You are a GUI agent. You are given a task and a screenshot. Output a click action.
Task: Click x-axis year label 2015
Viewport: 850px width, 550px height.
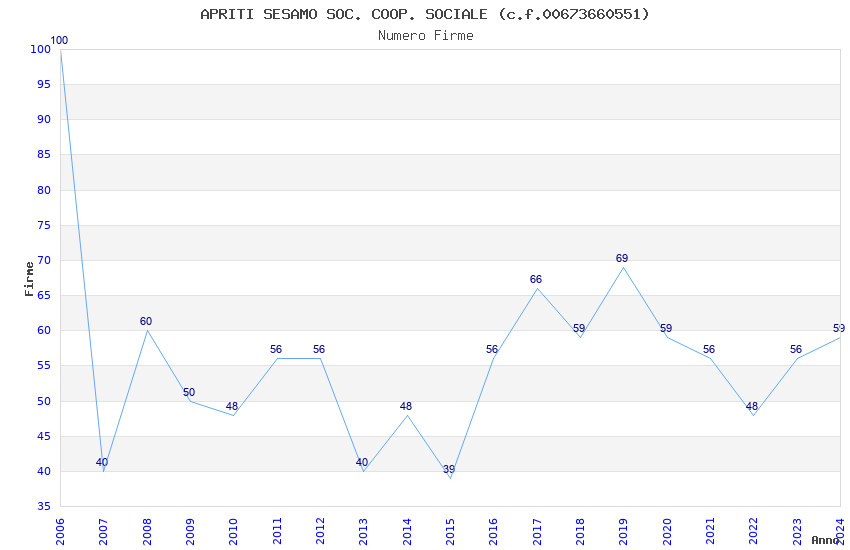[450, 531]
